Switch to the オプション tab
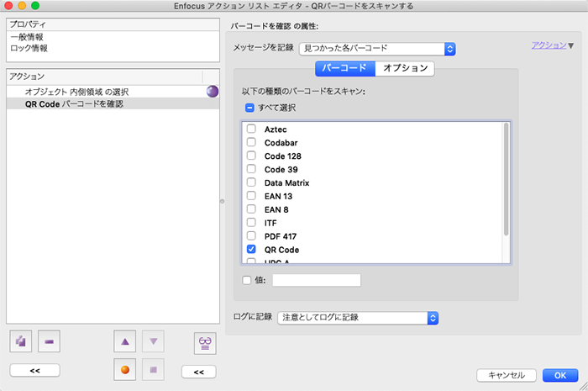588x391 pixels. [x=405, y=68]
